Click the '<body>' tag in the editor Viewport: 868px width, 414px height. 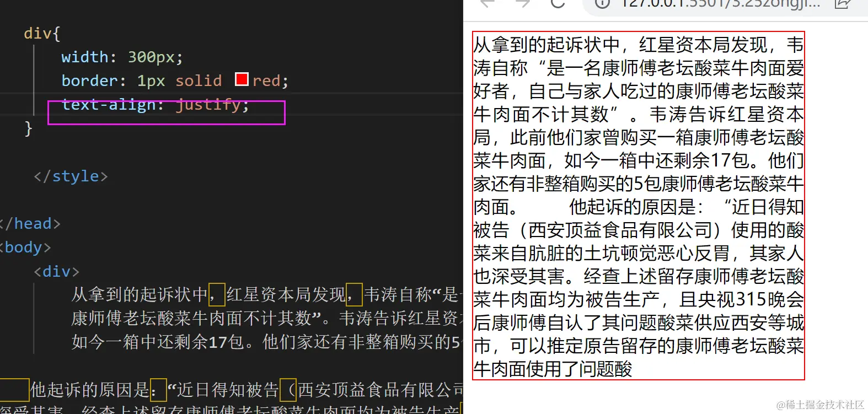26,248
